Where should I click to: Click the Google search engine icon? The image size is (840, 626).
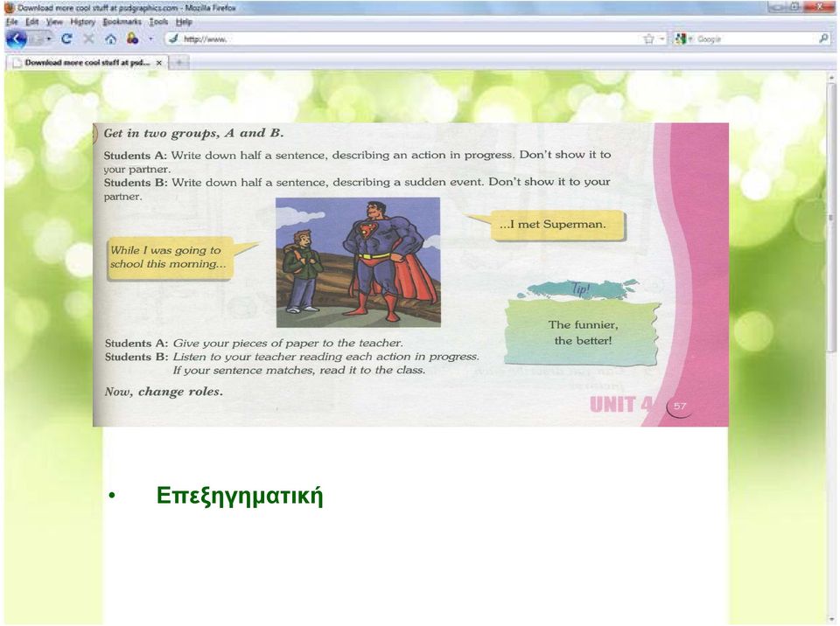(680, 39)
